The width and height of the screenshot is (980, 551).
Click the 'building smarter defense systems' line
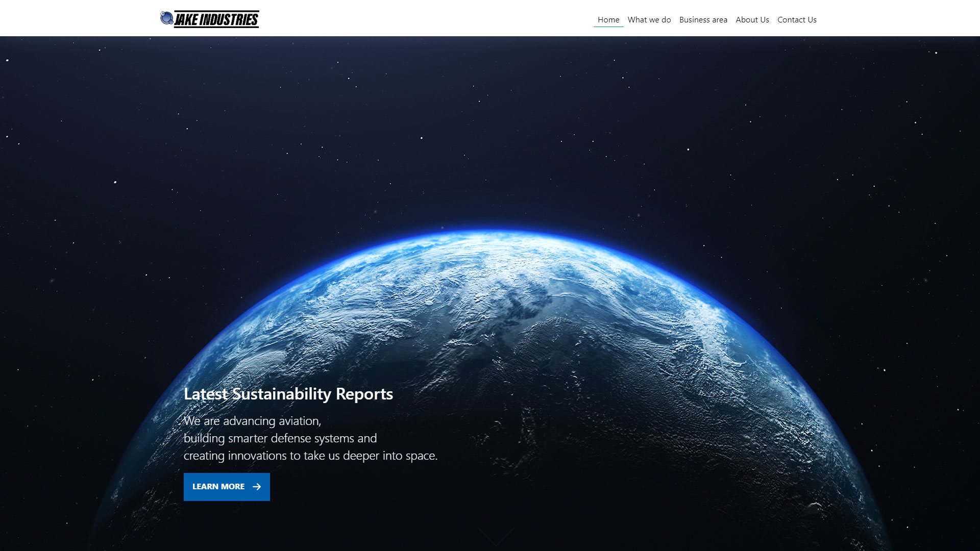pos(280,438)
